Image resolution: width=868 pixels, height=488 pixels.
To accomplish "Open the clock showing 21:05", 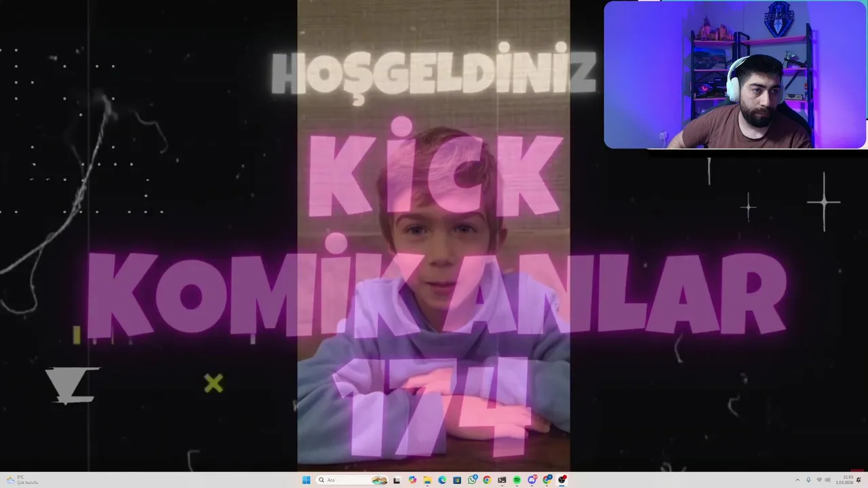I will 844,480.
